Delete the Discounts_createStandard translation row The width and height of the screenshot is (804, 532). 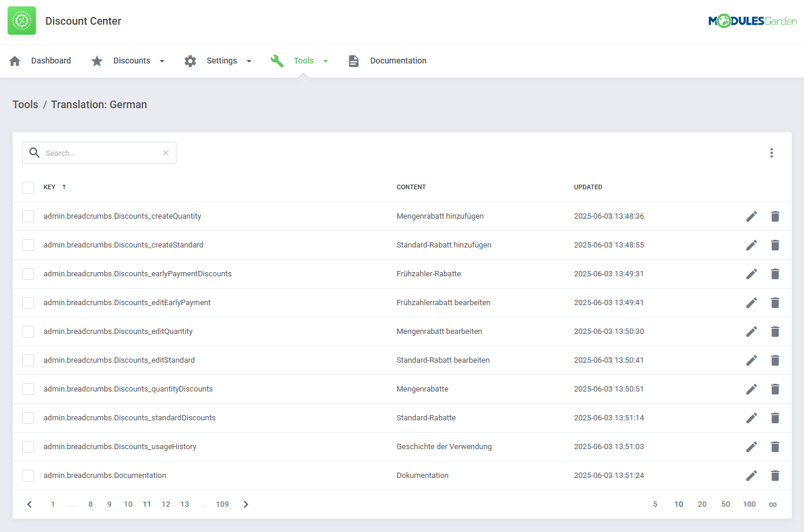coord(775,245)
